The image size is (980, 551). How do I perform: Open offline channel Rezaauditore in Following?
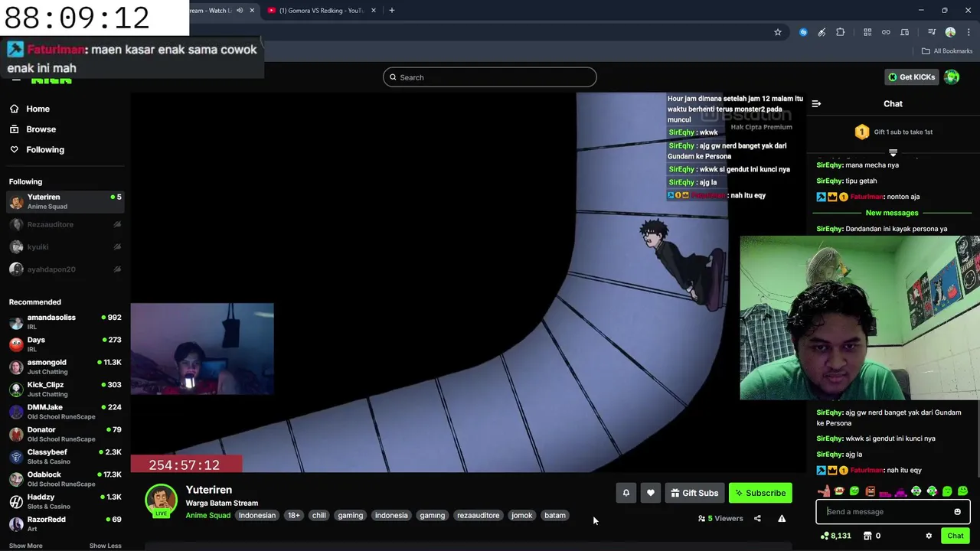65,224
